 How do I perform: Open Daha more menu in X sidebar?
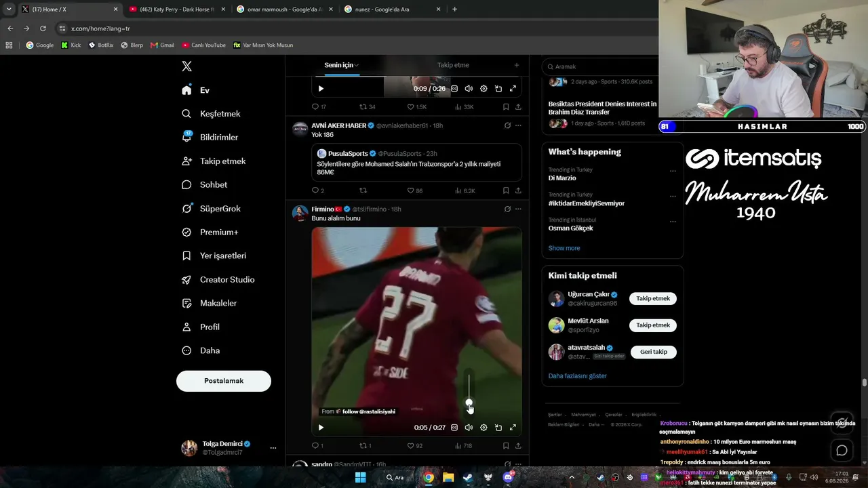[201, 351]
